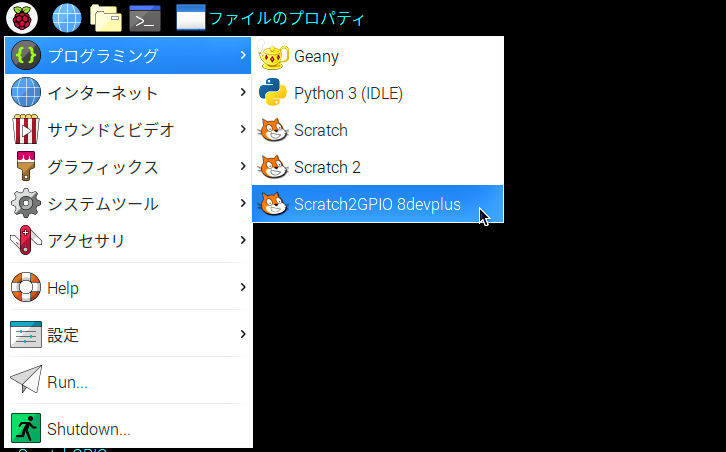Expand the システムツール submenu arrow
The height and width of the screenshot is (452, 726).
(243, 203)
